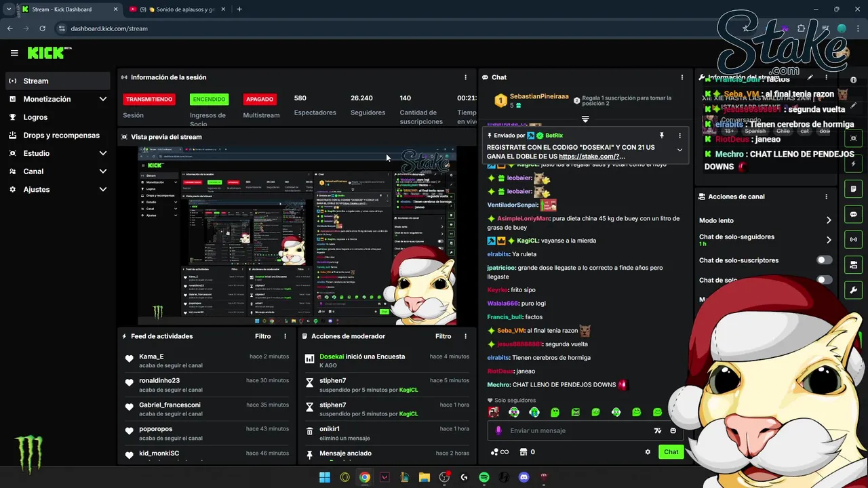The image size is (868, 488).
Task: Toggle the Chat de solo-suscriptores switch
Action: [824, 260]
